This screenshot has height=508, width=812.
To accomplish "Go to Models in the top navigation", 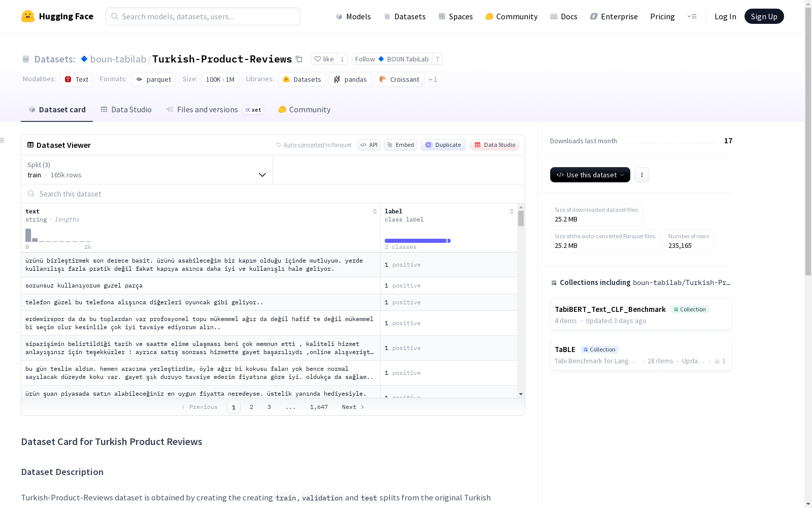I will (x=353, y=16).
